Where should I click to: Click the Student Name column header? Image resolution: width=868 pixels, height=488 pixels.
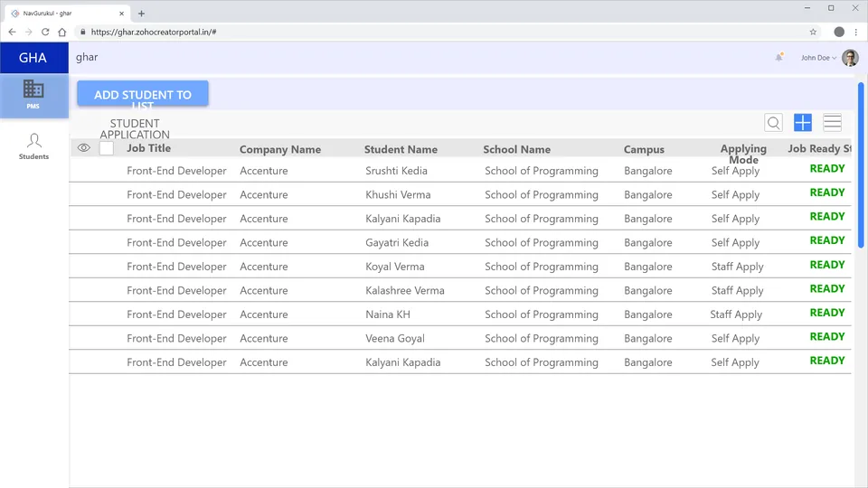coord(401,149)
